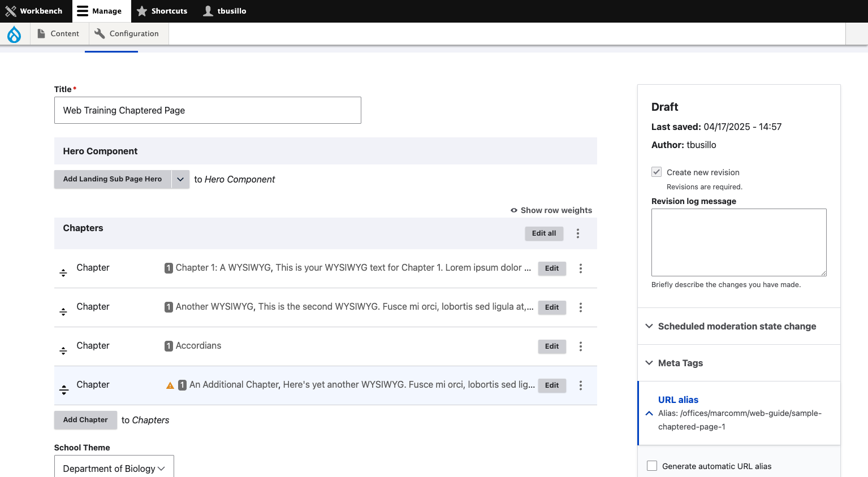This screenshot has width=868, height=477.
Task: Collapse the URL alias section
Action: pos(739,413)
